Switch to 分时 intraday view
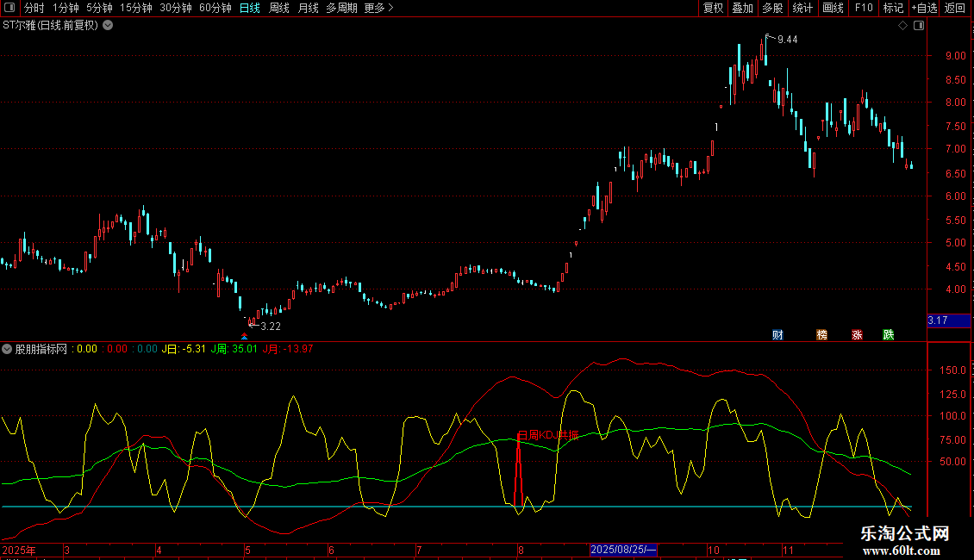 (x=34, y=8)
